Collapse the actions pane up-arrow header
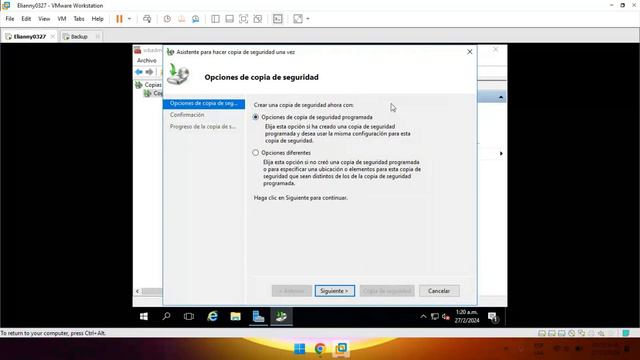 pos(501,97)
